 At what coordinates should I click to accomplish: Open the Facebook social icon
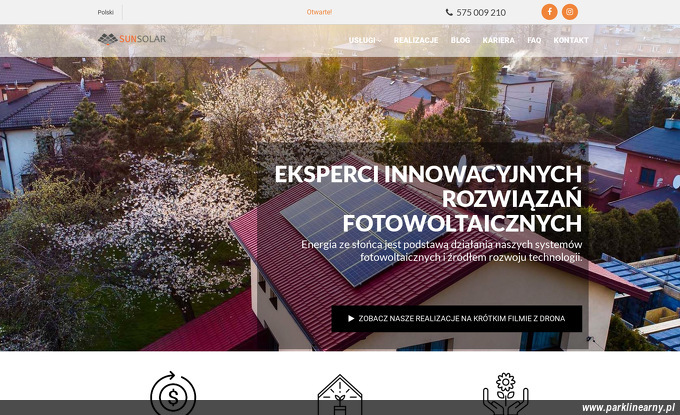(549, 12)
